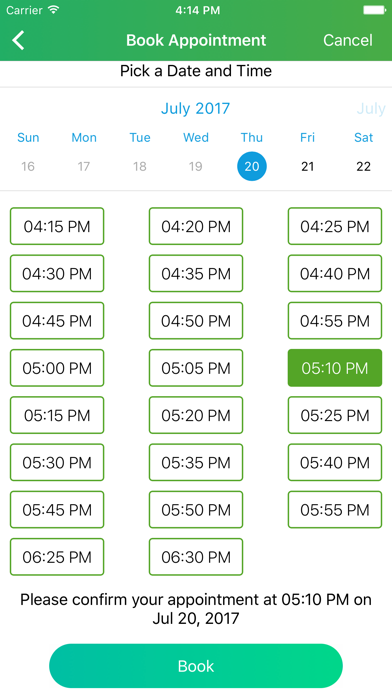Tap the back arrow icon

coord(18,40)
